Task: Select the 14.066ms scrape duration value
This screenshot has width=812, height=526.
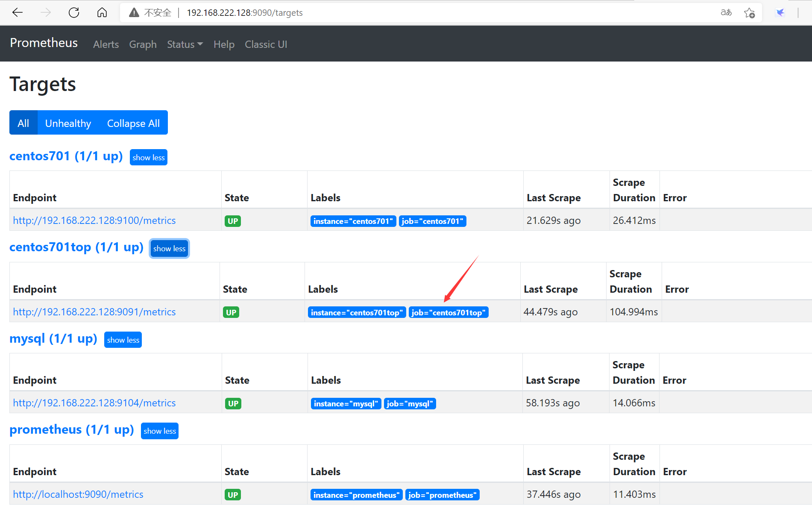Action: 634,403
